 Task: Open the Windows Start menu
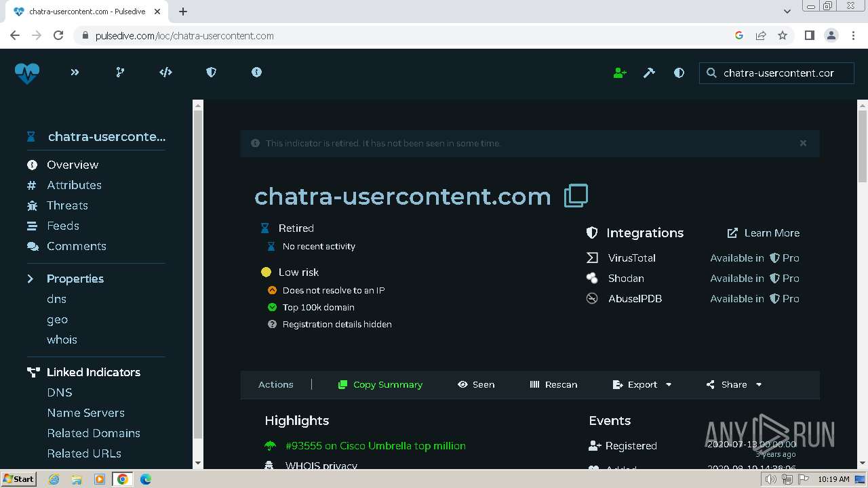coord(19,479)
